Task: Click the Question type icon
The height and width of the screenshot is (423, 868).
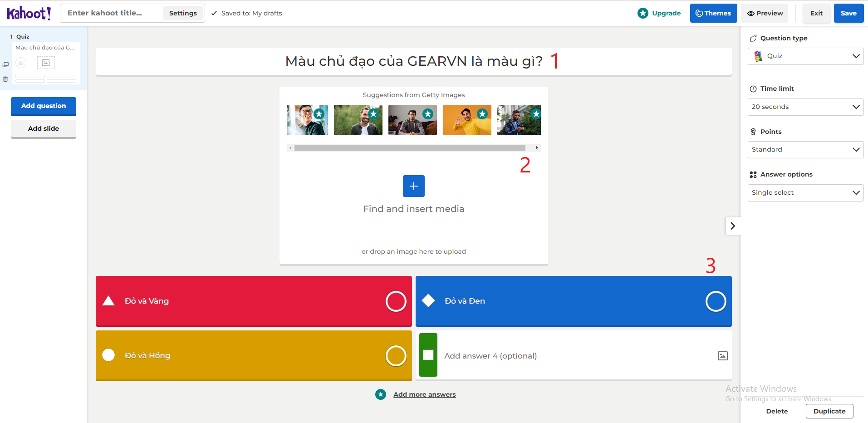Action: 753,39
